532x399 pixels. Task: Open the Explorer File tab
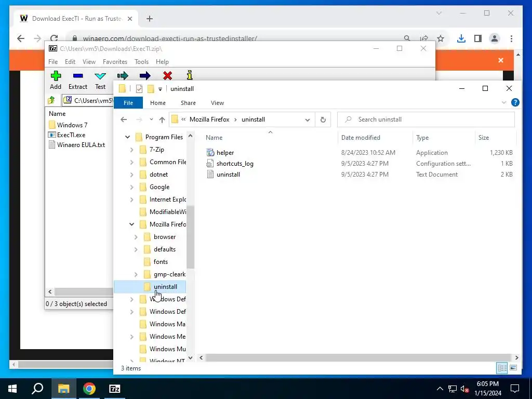(128, 103)
